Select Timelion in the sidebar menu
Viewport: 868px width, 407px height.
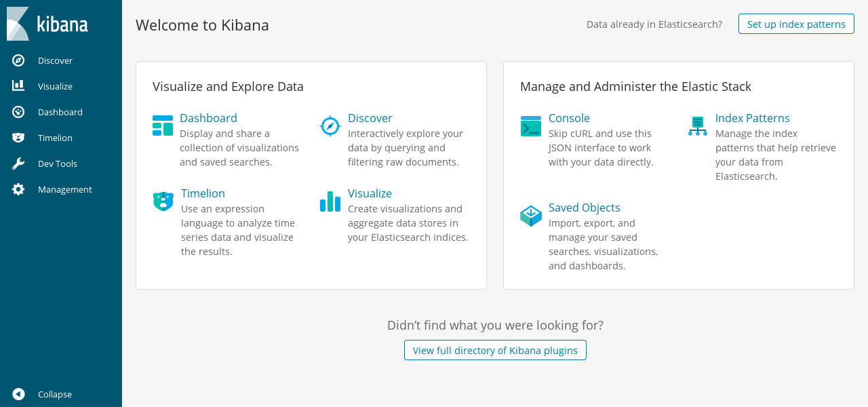(55, 138)
